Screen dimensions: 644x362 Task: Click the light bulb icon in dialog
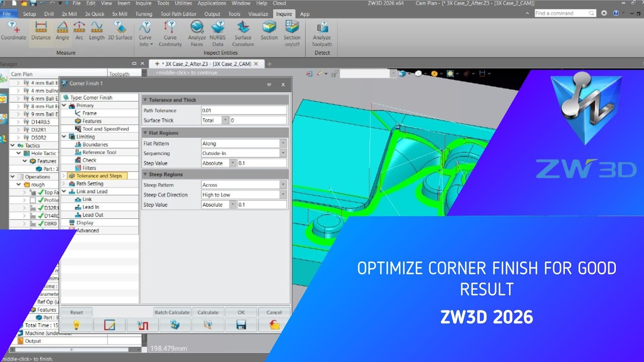76,325
